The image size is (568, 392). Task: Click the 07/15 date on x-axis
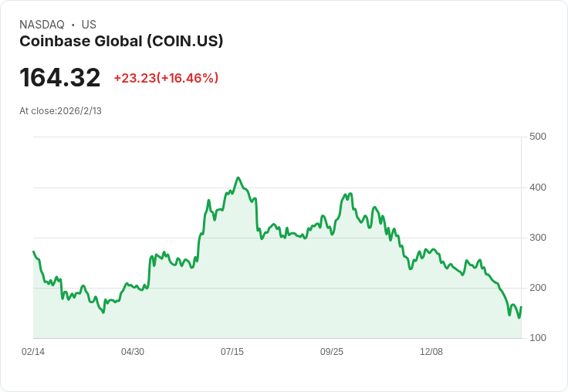[232, 352]
